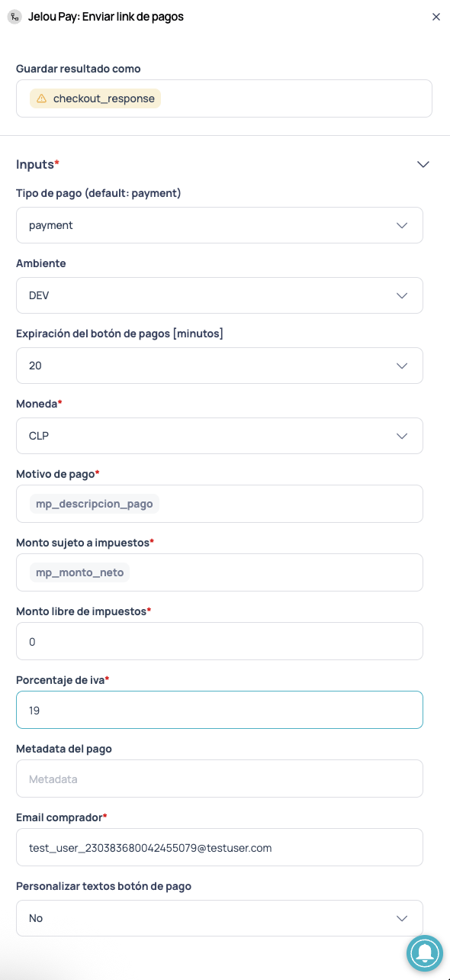Click the Jelou Pay node icon in the header

pos(14,16)
